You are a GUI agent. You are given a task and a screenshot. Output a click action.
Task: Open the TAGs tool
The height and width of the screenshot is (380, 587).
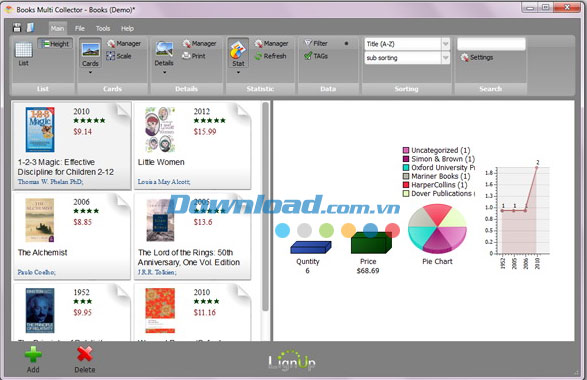pyautogui.click(x=316, y=56)
